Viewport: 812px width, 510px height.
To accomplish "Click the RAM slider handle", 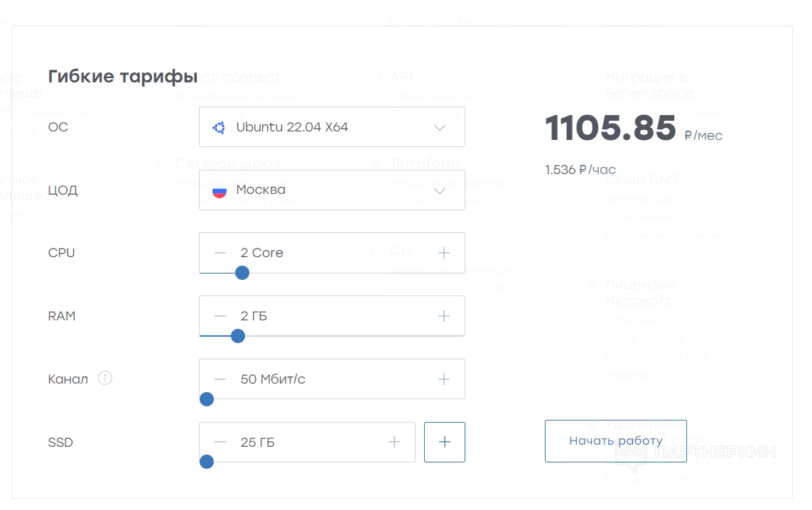I will click(238, 336).
